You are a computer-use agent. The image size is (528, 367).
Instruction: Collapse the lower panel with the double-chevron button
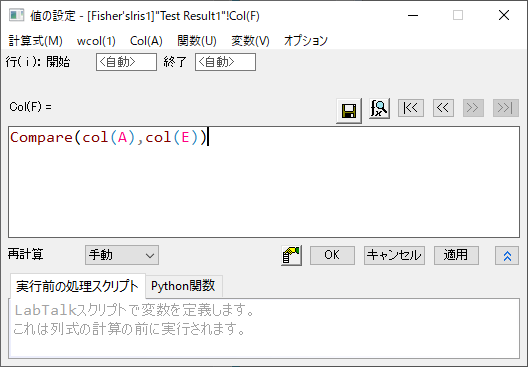(507, 256)
